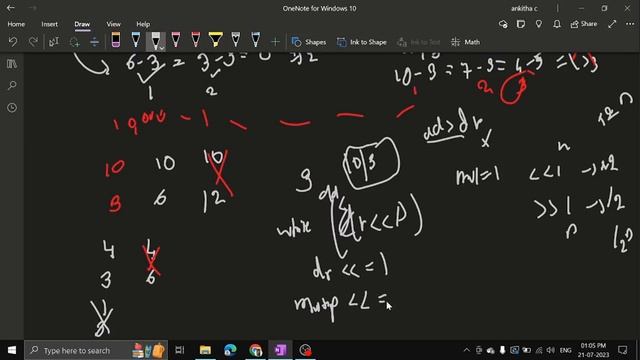Select the blue-tipped pen
640x360 pixels.
click(x=136, y=40)
